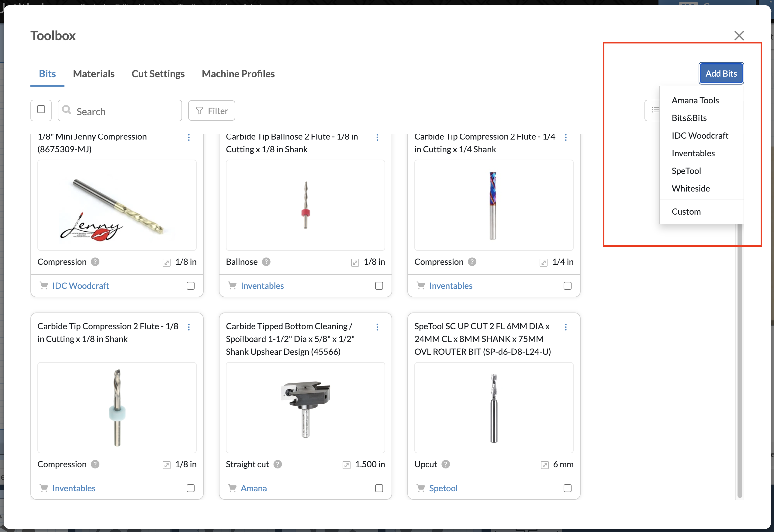This screenshot has width=774, height=532.
Task: Check the select-all checkbox above the search field
Action: tap(41, 110)
